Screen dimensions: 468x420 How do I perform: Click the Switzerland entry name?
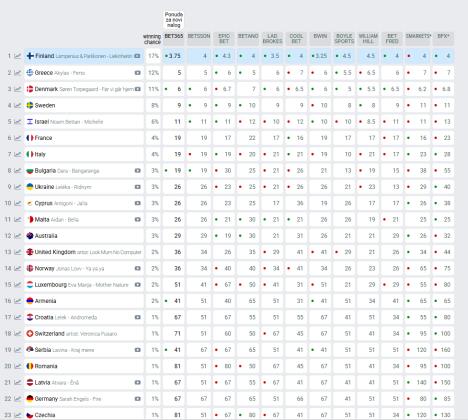(49, 334)
